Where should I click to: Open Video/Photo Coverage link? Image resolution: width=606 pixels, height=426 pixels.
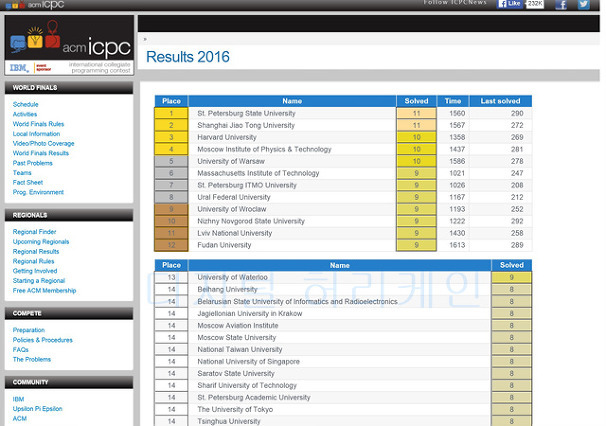click(43, 143)
